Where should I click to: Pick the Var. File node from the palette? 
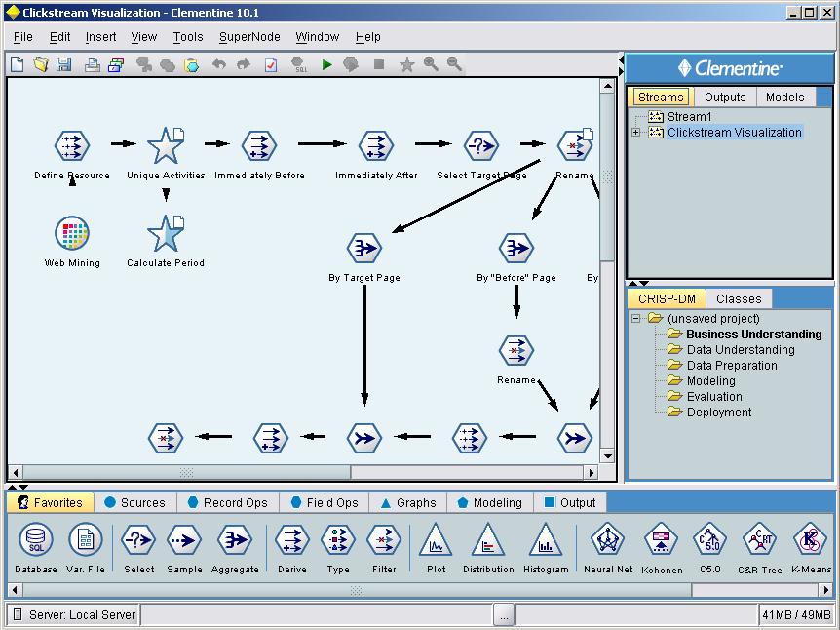coord(85,540)
